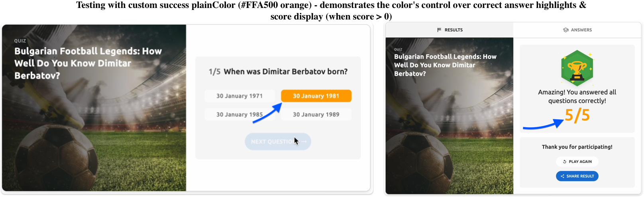Click the orange 5/5 score display
Screen dimensions: 644x198
(x=577, y=115)
